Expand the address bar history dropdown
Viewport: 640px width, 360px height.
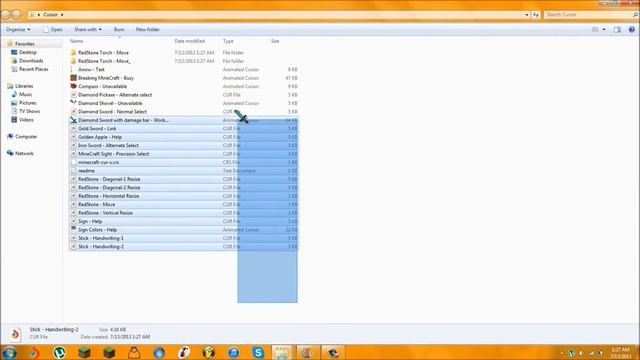[527, 15]
